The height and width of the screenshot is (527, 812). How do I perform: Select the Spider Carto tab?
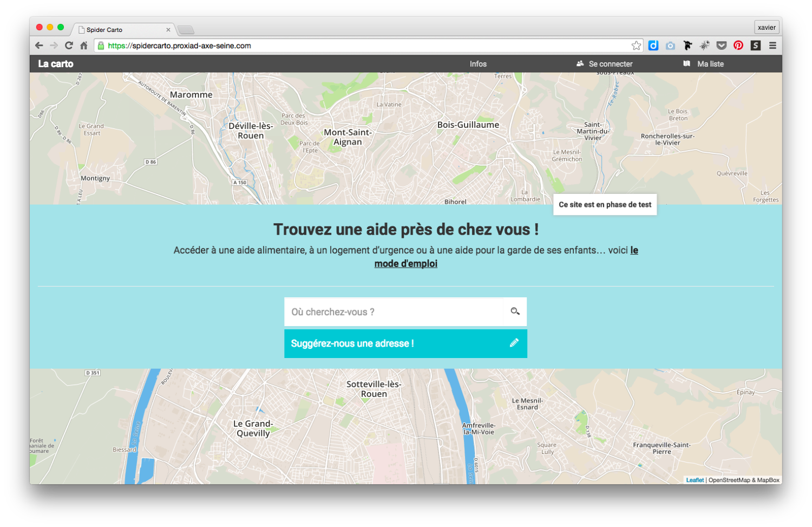pyautogui.click(x=123, y=30)
